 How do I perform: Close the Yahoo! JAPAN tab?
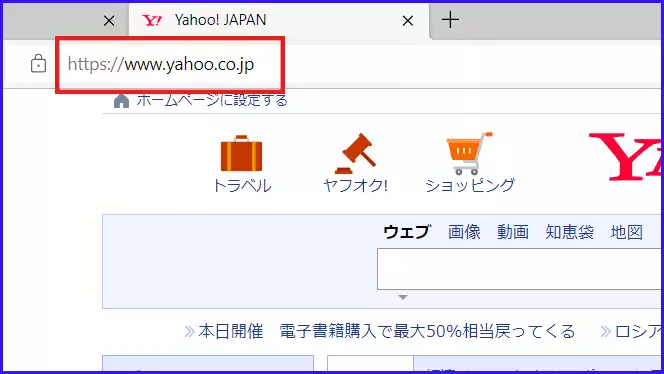point(408,20)
